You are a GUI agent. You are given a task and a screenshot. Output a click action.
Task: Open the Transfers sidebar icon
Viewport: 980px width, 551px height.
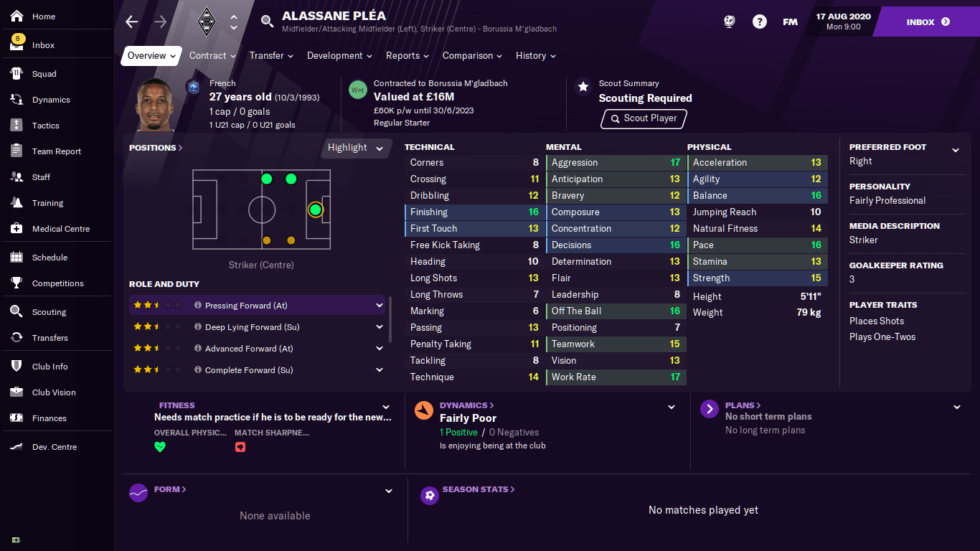17,338
